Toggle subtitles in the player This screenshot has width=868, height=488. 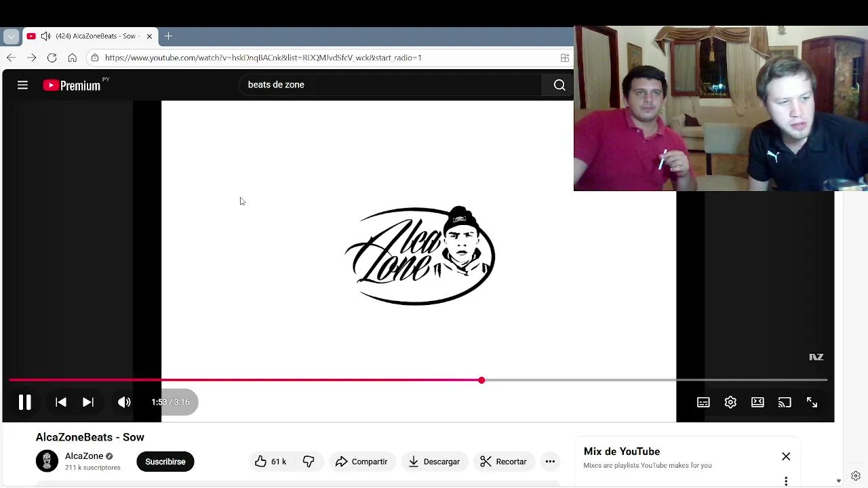pyautogui.click(x=703, y=403)
